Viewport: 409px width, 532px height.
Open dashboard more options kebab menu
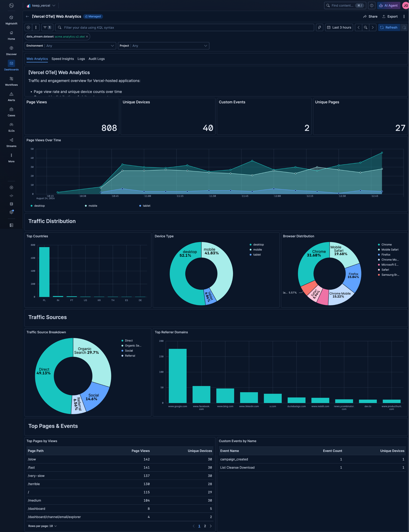point(404,16)
